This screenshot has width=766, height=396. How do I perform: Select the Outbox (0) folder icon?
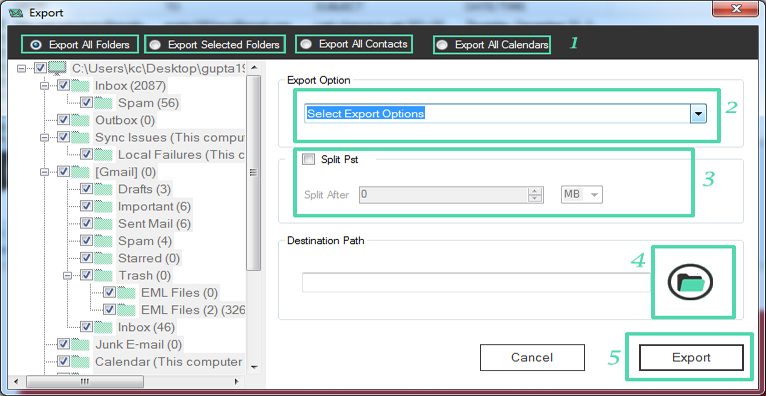tap(81, 120)
